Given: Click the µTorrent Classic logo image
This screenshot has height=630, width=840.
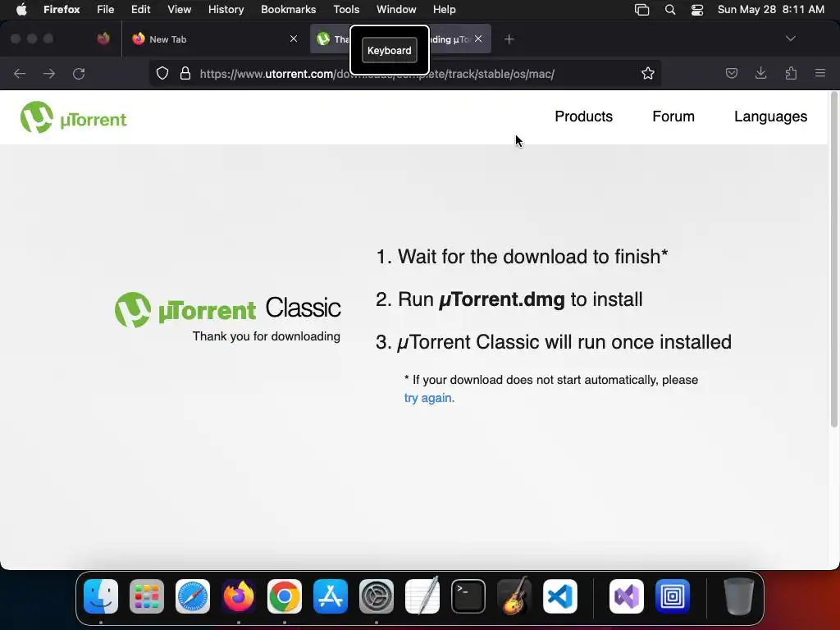Looking at the screenshot, I should (228, 309).
